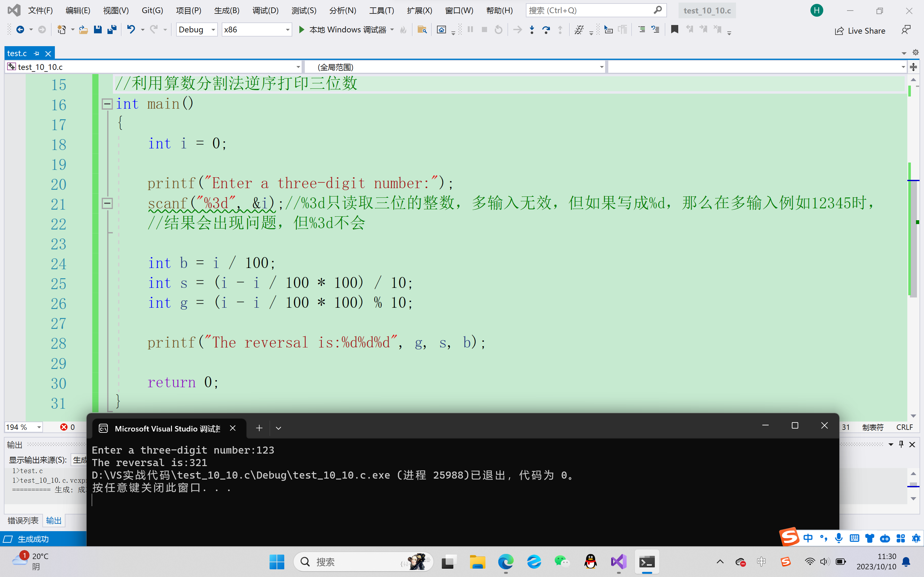Click the Save All toolbar icon
The height and width of the screenshot is (577, 924).
click(x=112, y=29)
